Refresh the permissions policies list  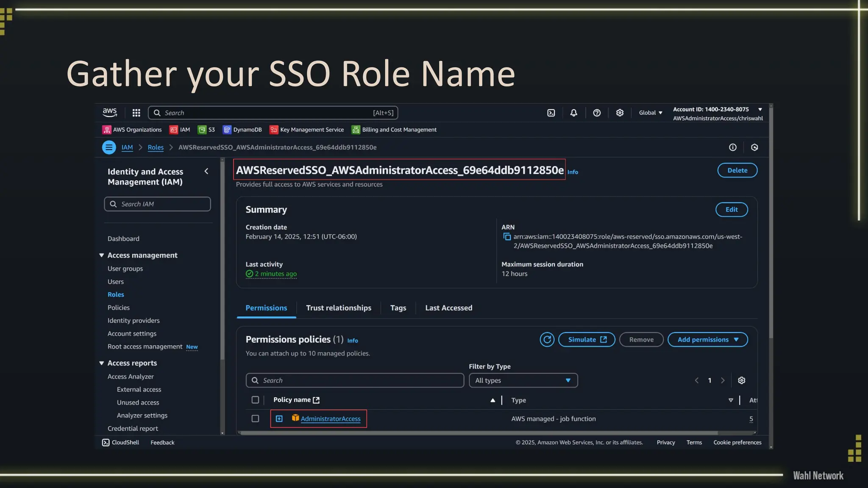coord(547,339)
